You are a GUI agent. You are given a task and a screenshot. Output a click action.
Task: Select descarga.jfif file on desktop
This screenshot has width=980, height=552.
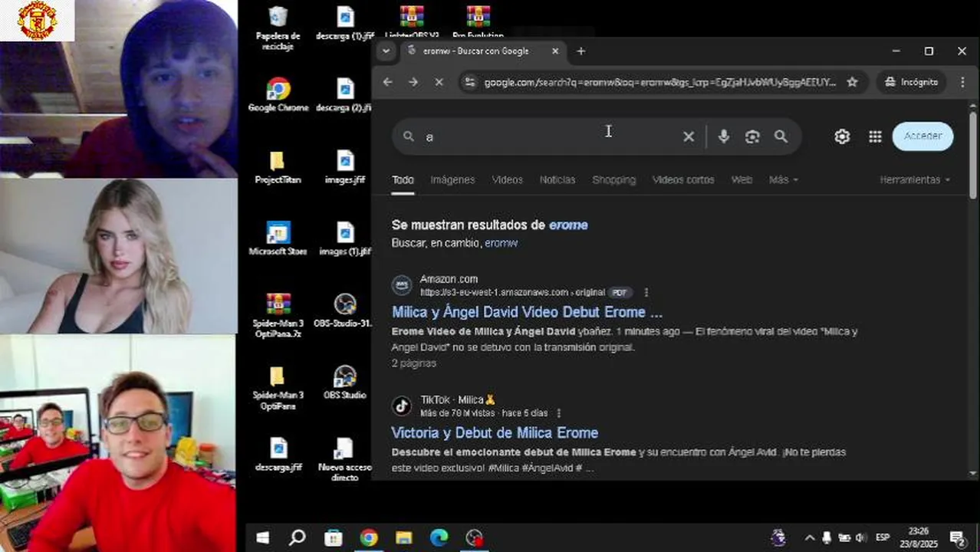[278, 455]
